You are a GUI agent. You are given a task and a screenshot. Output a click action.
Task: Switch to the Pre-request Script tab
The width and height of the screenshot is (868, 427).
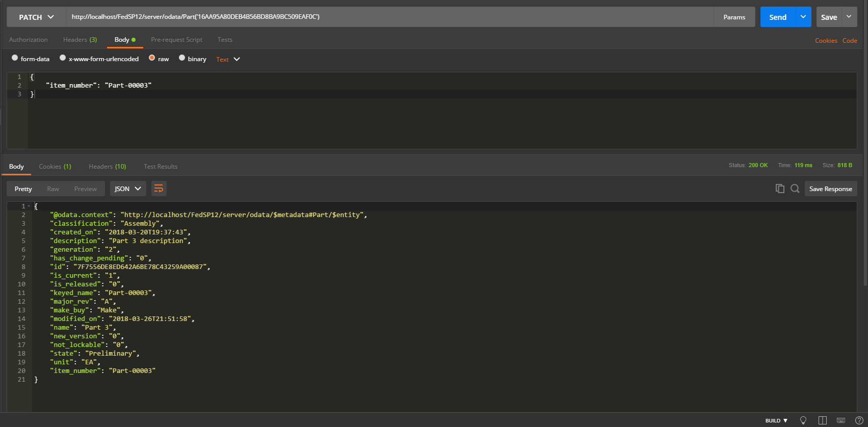pyautogui.click(x=176, y=40)
